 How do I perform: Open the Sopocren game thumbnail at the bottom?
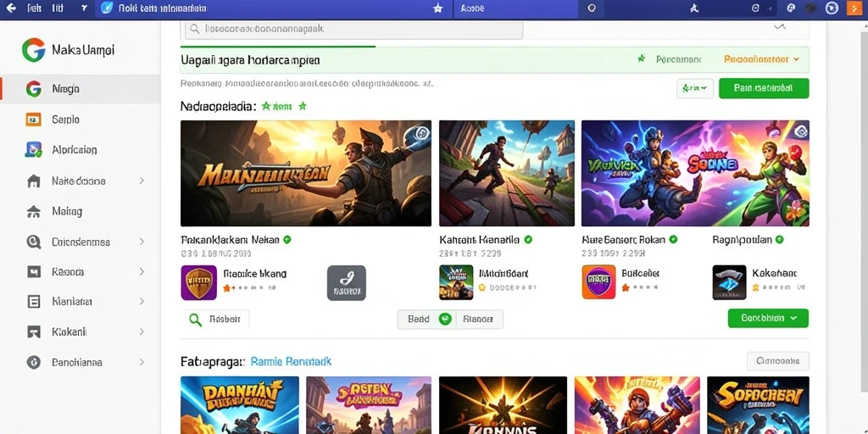(758, 404)
